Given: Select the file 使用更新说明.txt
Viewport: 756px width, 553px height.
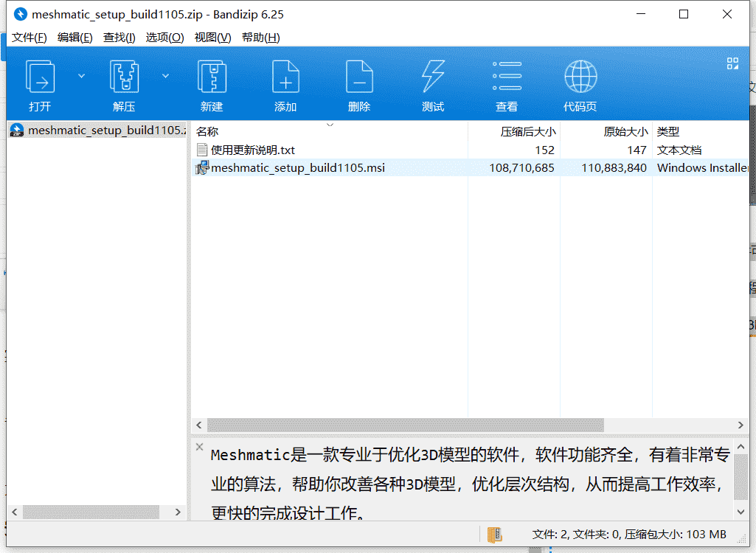Looking at the screenshot, I should point(253,150).
